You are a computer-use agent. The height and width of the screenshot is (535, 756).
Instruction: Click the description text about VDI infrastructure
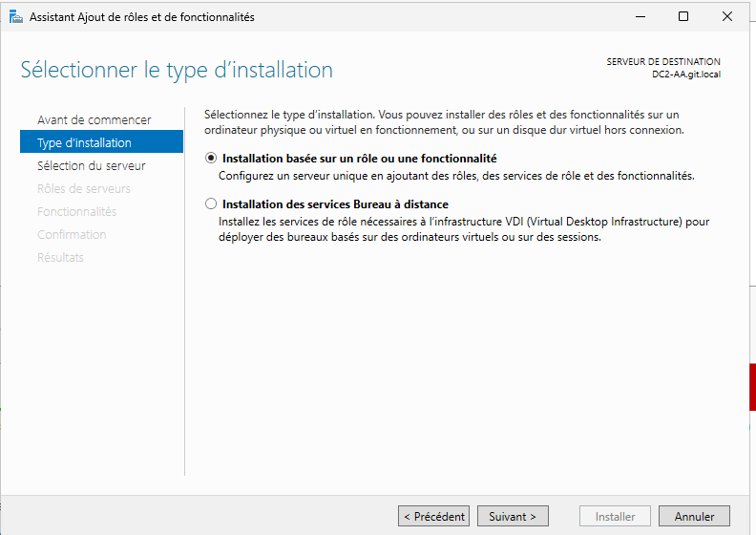click(464, 229)
